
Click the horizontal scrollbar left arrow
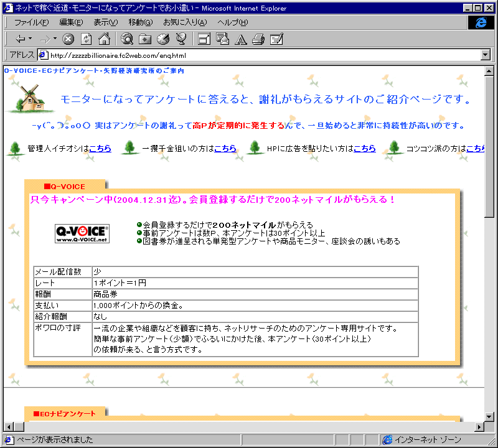point(9,427)
